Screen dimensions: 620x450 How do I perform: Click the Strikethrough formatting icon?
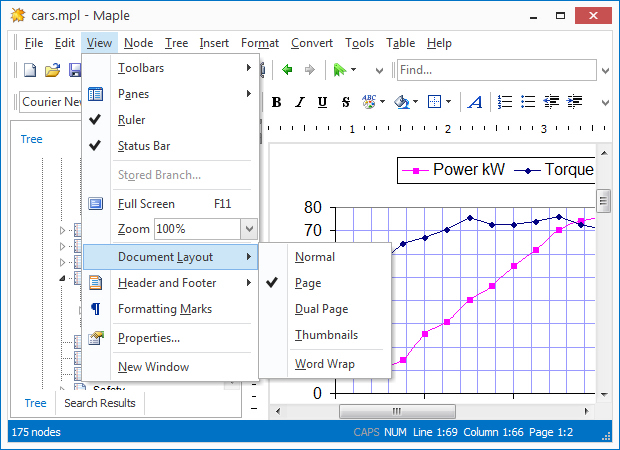tap(345, 102)
